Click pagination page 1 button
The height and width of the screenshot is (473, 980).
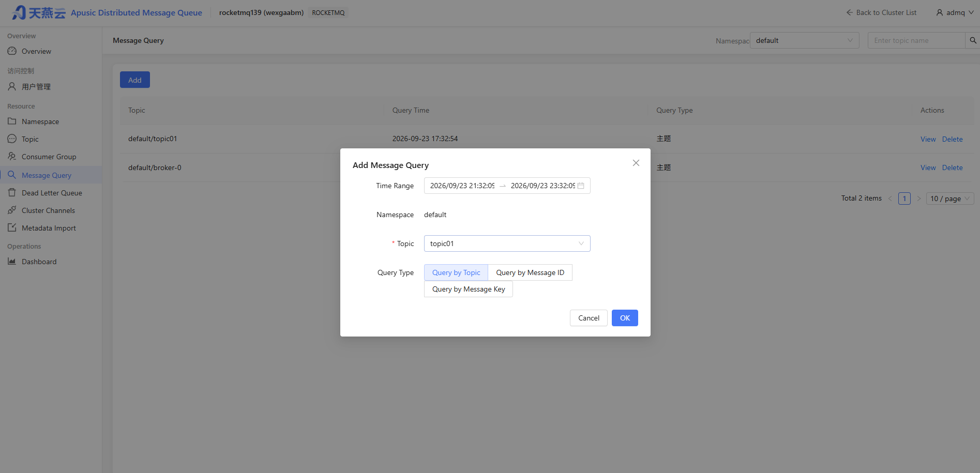point(904,199)
